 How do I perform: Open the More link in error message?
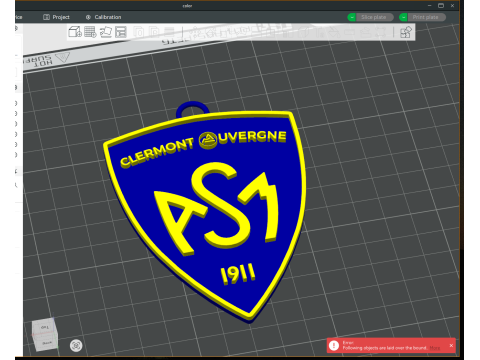point(434,348)
